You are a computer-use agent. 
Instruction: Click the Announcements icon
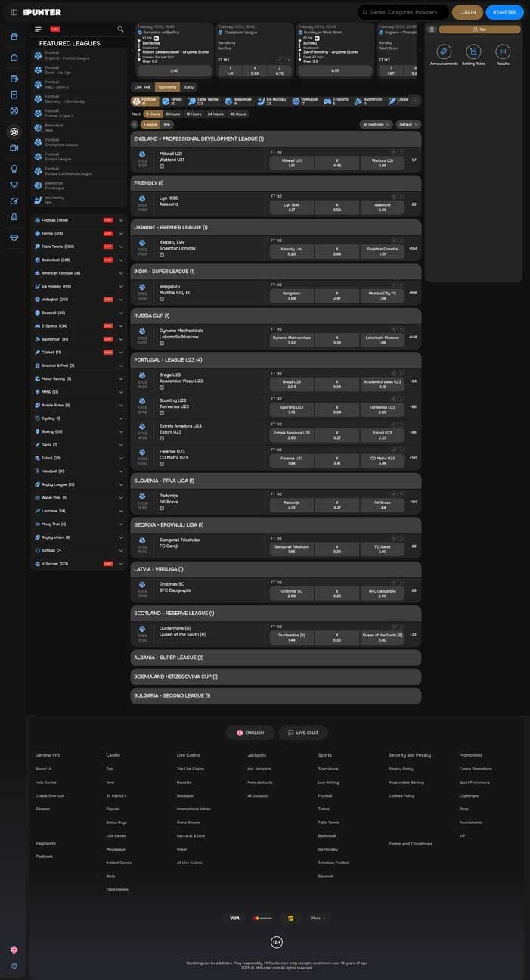[444, 51]
